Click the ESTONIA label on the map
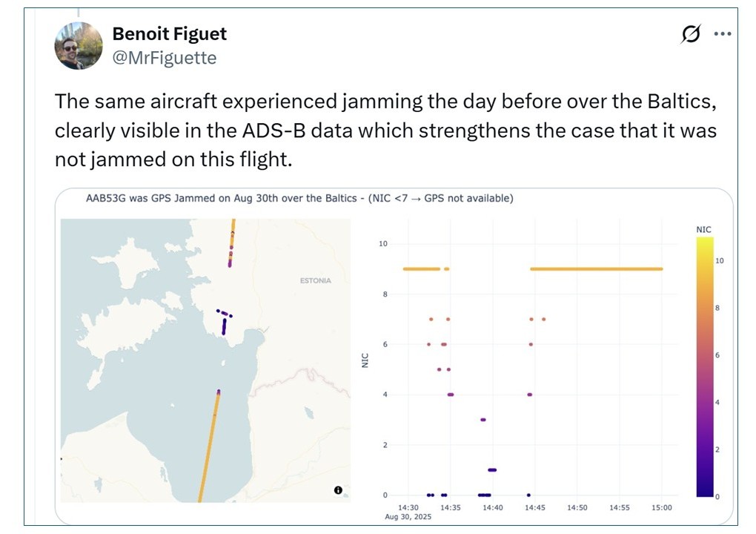This screenshot has height=534, width=756. pos(315,281)
